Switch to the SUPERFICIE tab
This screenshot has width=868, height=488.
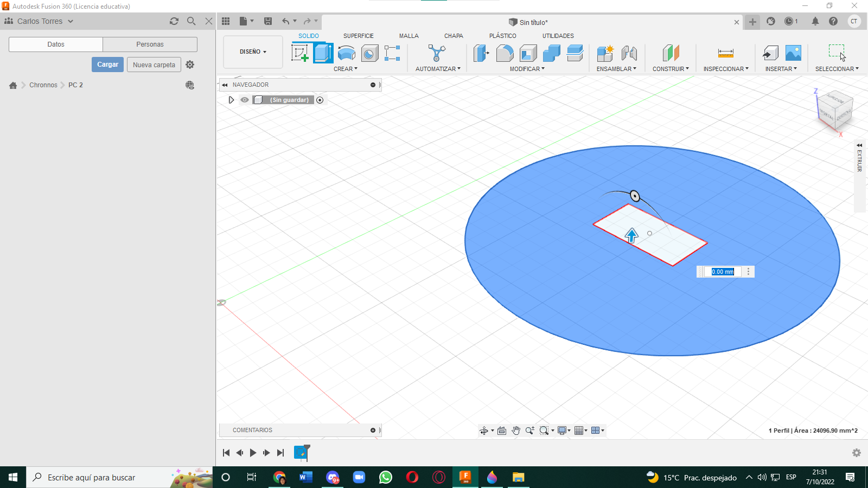coord(358,36)
